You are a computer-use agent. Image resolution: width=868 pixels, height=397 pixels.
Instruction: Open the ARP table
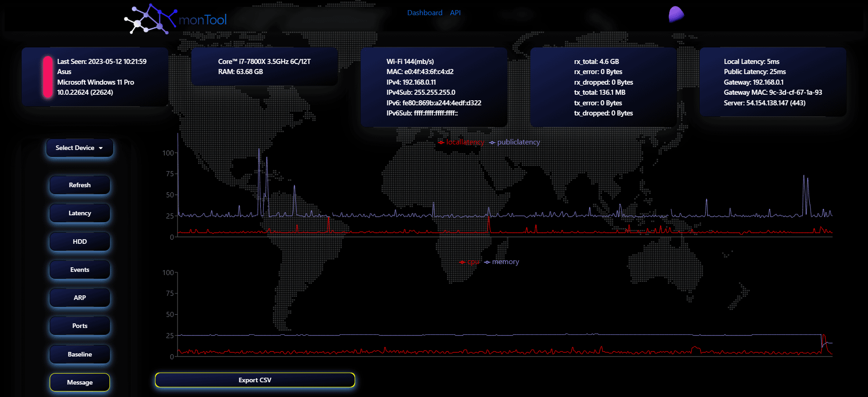[80, 298]
